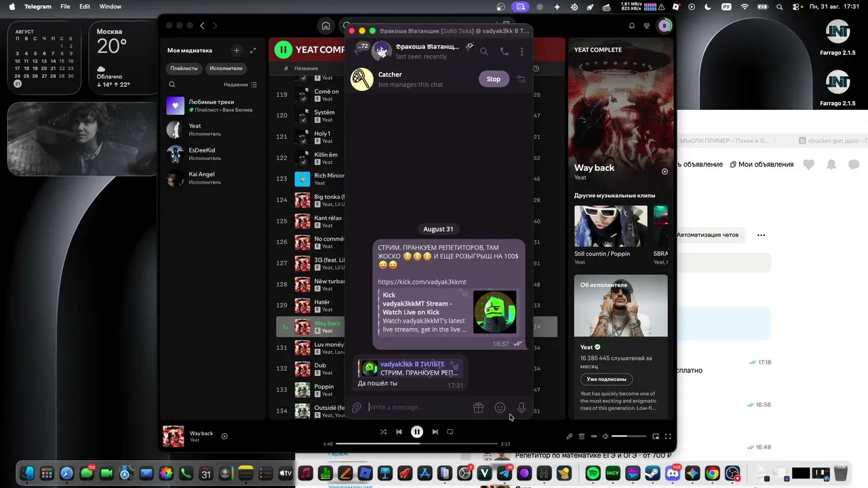Image resolution: width=868 pixels, height=488 pixels.
Task: Open the Apple menu
Action: [x=12, y=7]
